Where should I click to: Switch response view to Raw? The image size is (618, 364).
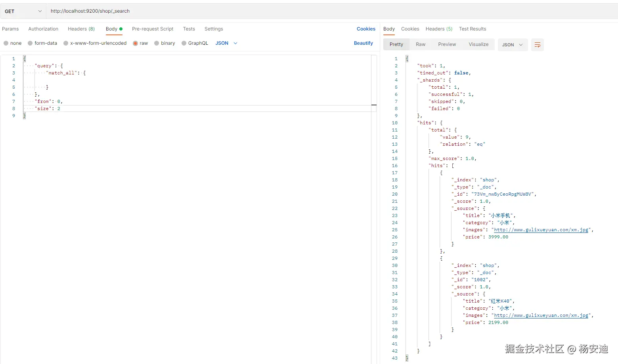point(421,44)
